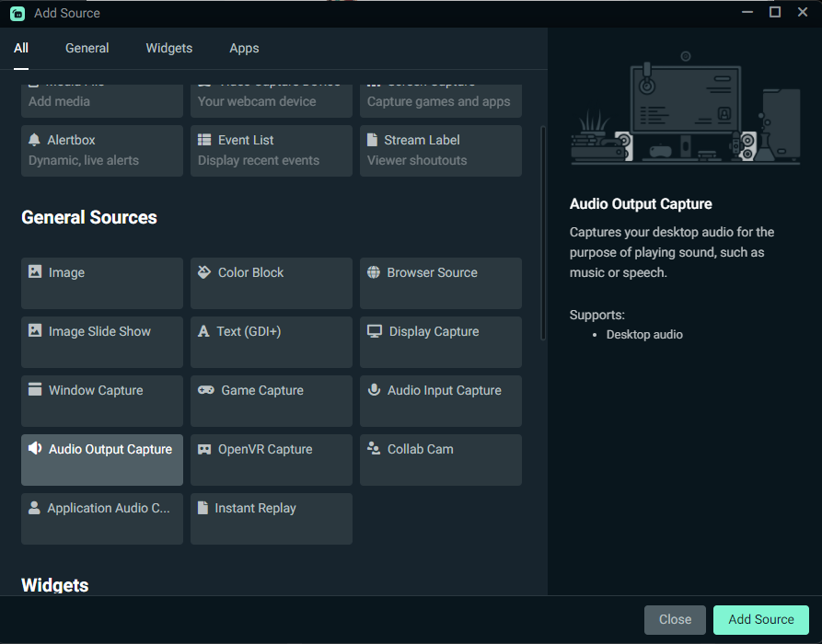Image resolution: width=822 pixels, height=644 pixels.
Task: Click the "Dynamic, live alerts" description
Action: click(84, 160)
